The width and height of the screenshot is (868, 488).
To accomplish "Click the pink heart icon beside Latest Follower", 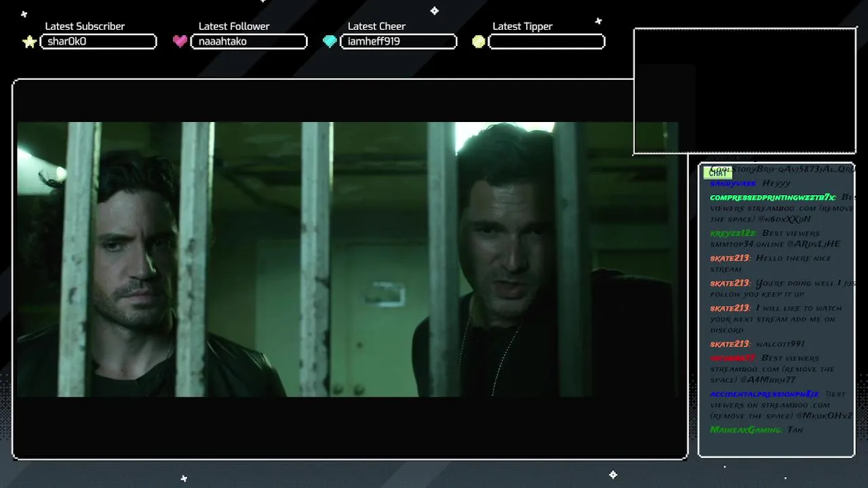I will click(180, 41).
